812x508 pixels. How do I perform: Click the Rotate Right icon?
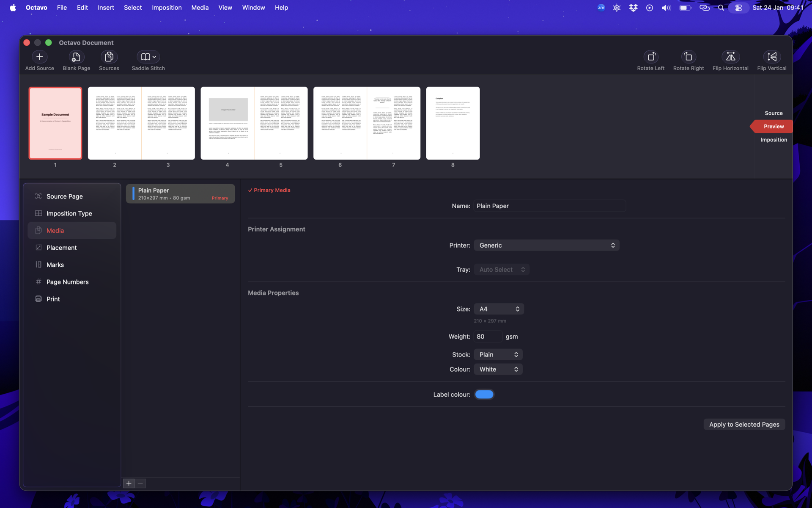688,57
